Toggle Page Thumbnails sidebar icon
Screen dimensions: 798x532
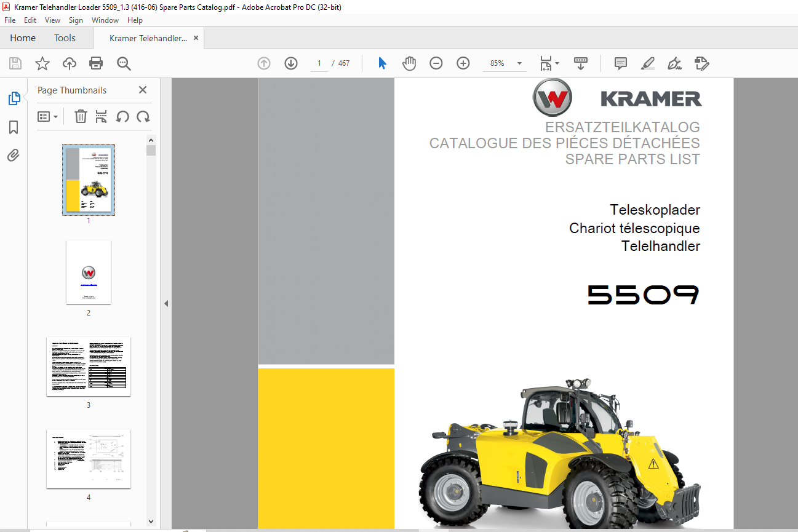coord(14,98)
